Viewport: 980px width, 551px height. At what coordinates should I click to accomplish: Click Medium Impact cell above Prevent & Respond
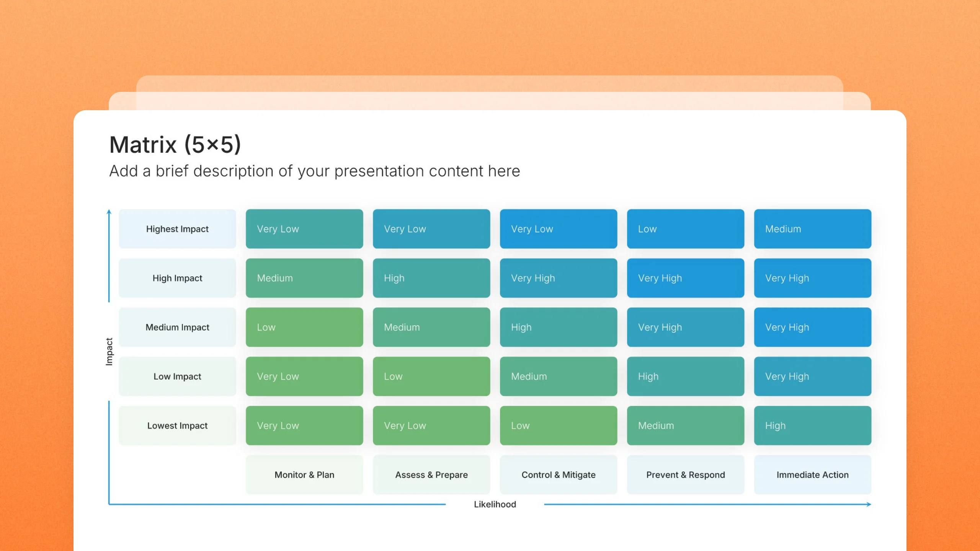point(686,327)
